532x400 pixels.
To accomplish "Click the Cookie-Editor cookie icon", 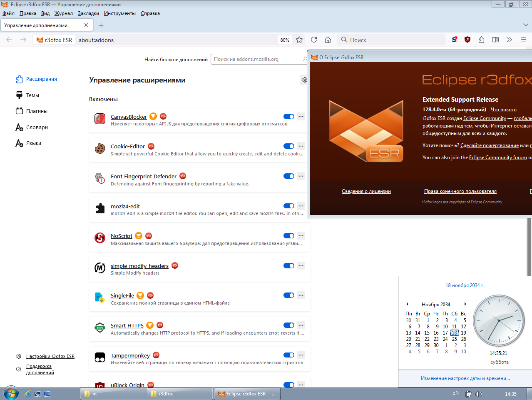I will [100, 149].
